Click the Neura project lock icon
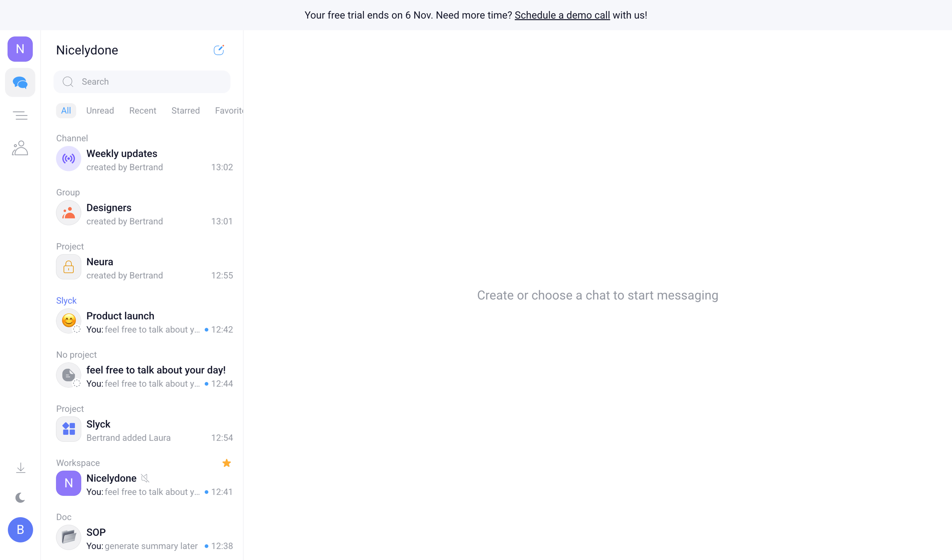This screenshot has height=560, width=952. click(x=69, y=267)
